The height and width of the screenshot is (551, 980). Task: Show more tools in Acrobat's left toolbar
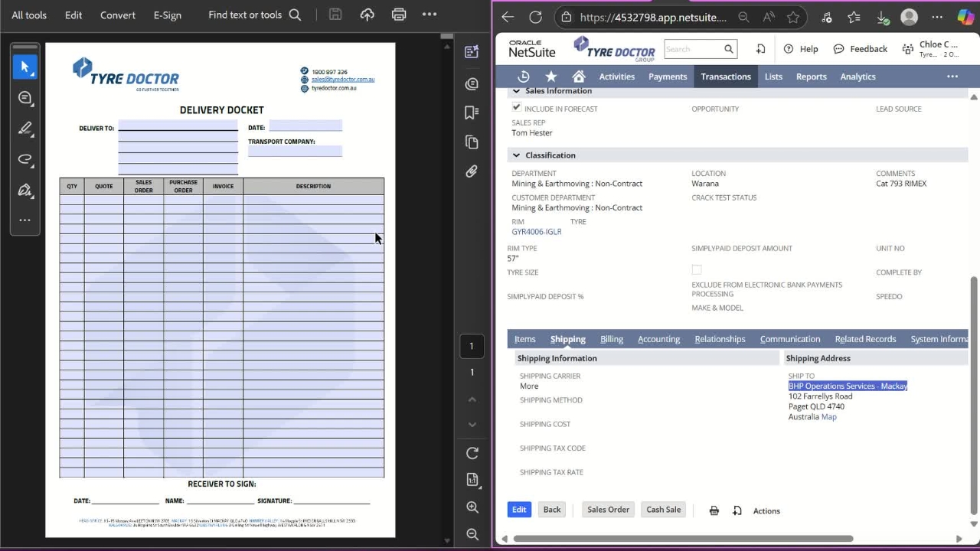coord(24,220)
